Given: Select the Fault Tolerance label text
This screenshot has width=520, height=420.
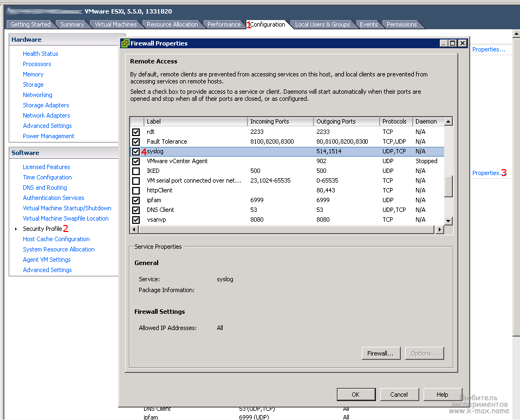Looking at the screenshot, I should click(x=167, y=141).
